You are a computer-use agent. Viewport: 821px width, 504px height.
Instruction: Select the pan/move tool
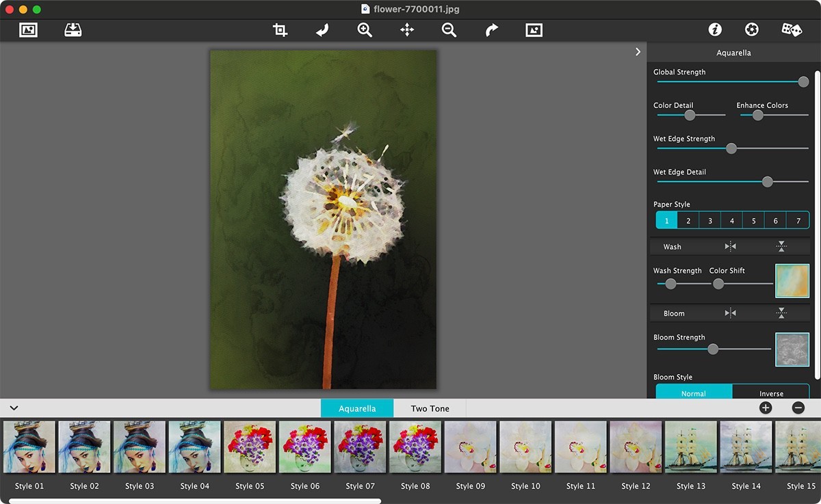pos(407,29)
